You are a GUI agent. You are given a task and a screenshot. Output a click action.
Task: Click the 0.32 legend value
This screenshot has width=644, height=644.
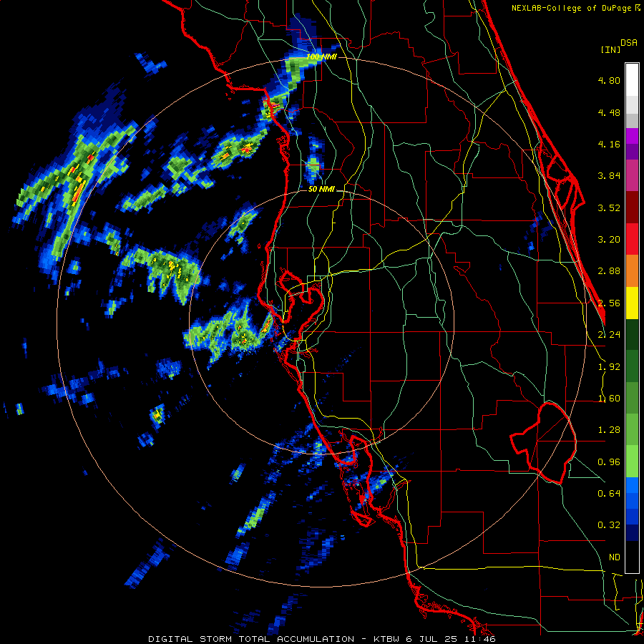[x=609, y=525]
